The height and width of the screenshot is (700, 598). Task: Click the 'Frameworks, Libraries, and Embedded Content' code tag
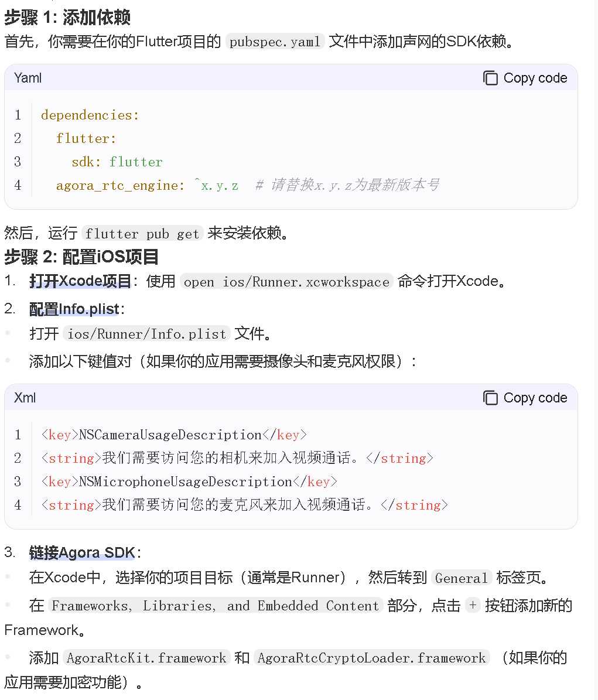pyautogui.click(x=216, y=606)
